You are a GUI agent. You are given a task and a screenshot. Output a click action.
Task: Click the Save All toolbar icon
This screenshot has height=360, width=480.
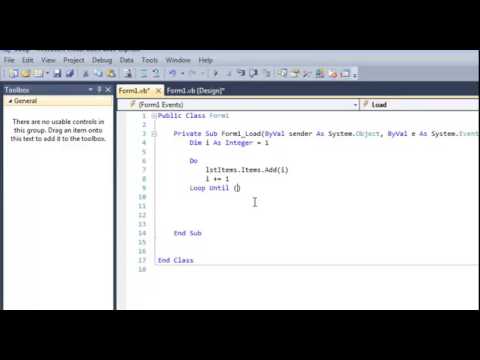click(70, 73)
